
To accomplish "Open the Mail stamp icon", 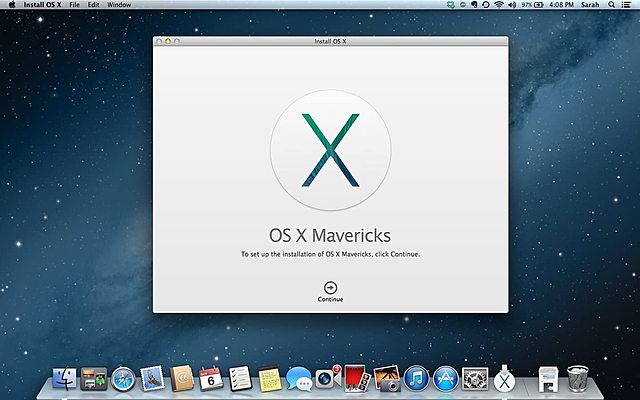I will tap(152, 378).
